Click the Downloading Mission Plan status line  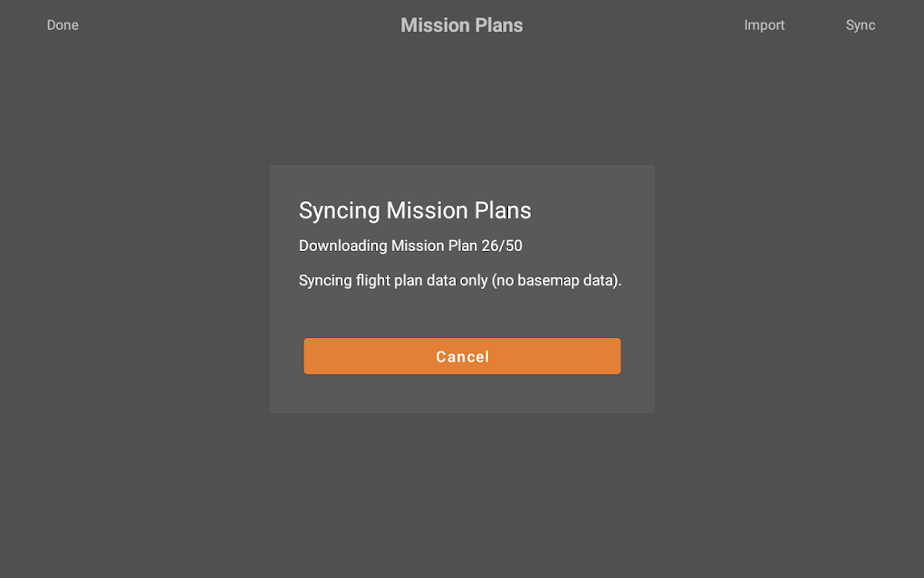409,246
